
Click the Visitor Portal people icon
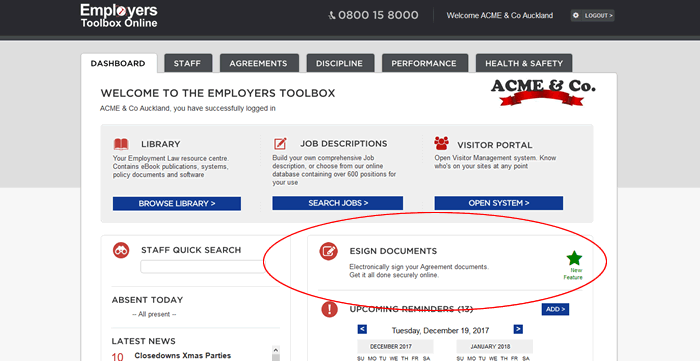442,143
